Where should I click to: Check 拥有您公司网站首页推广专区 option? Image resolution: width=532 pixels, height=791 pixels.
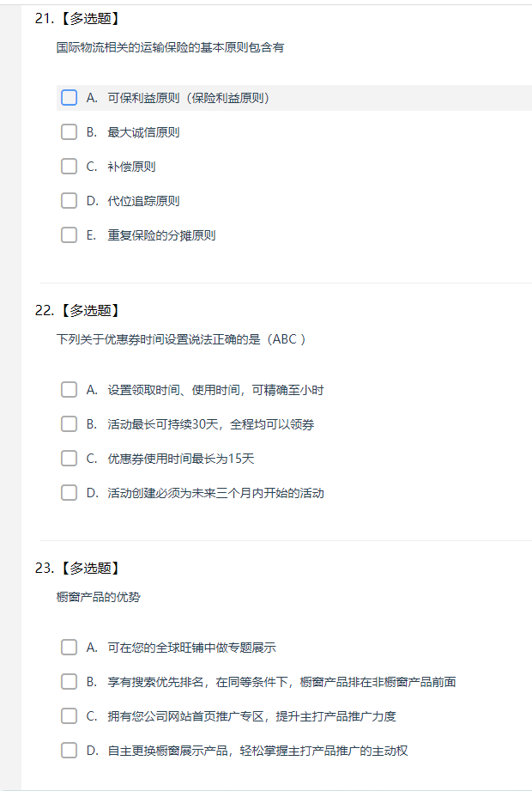coord(69,716)
